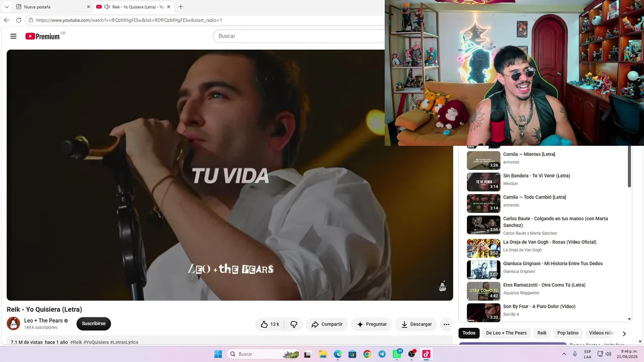This screenshot has height=362, width=644.
Task: Switch the ESP LAA keyboard language
Action: [x=588, y=354]
